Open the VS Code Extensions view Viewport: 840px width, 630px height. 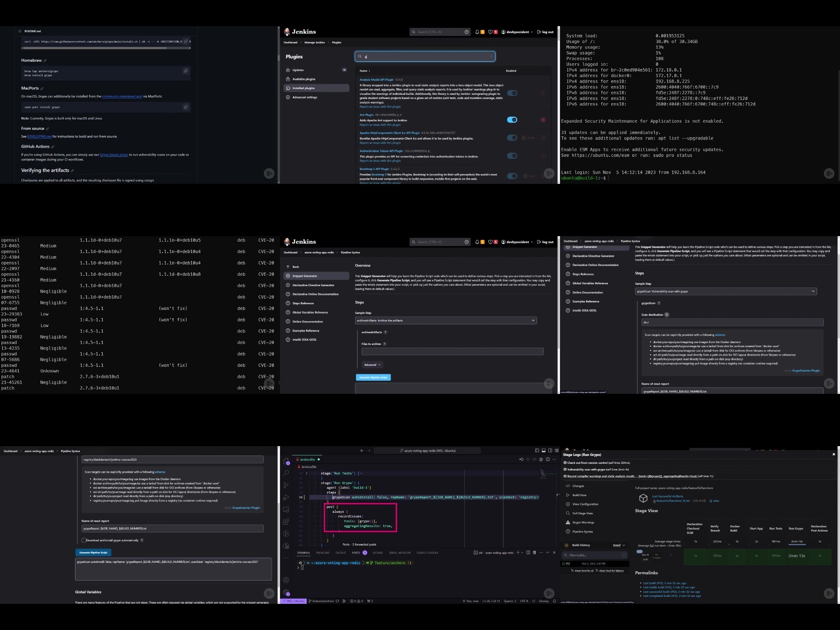point(286,522)
